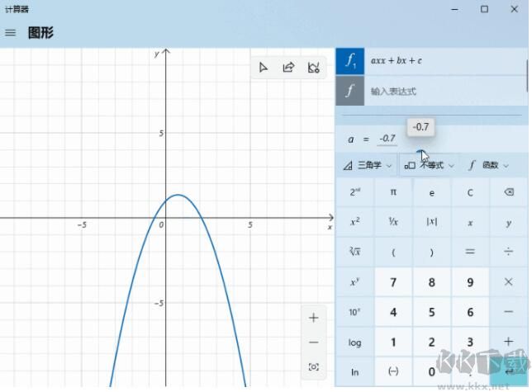Reset graph view to fit

point(314,366)
